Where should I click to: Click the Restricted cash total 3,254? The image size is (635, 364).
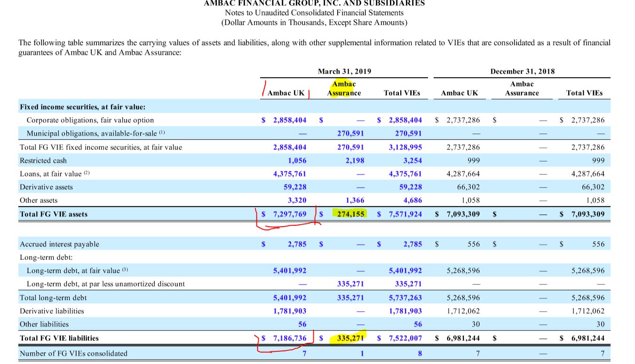[x=413, y=160]
